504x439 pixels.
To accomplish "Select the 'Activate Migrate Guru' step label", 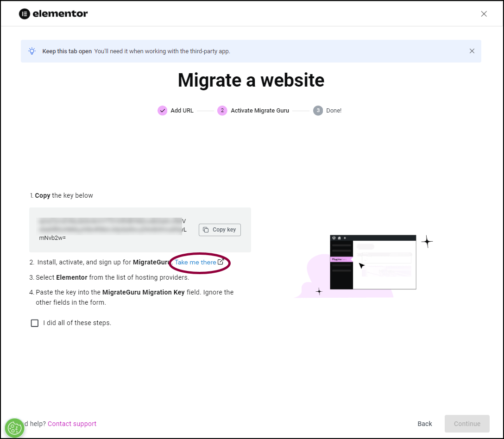I will [260, 111].
